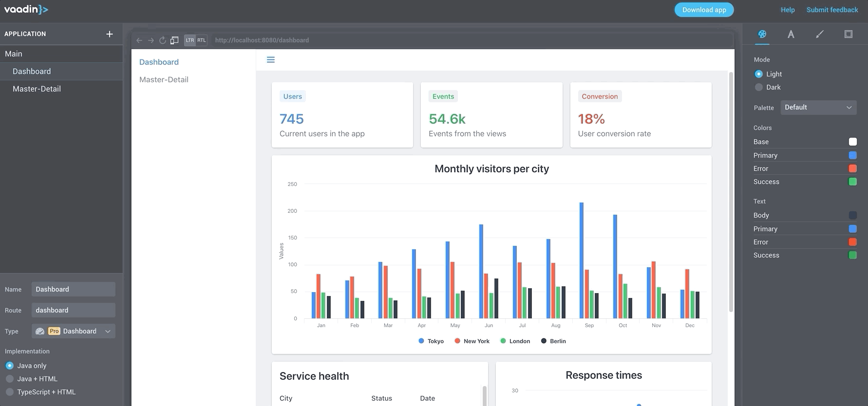
Task: Click the Response times chart title
Action: click(604, 375)
